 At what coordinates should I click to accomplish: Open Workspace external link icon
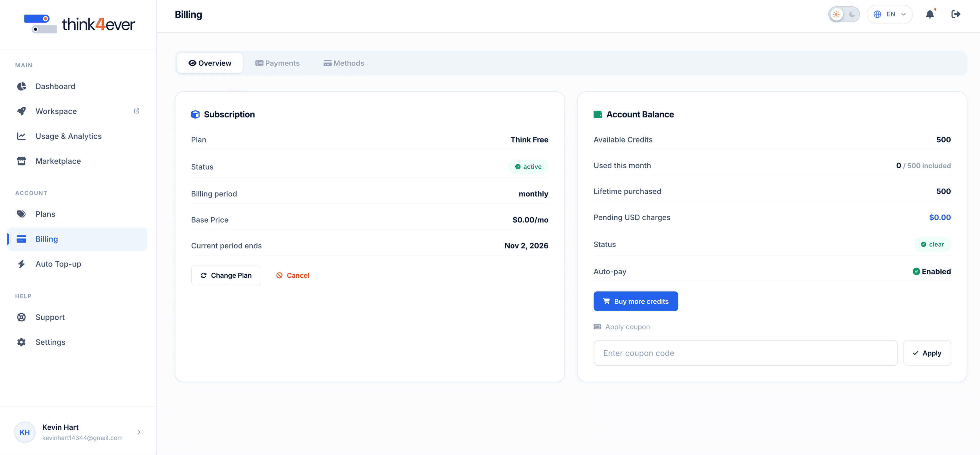[137, 111]
